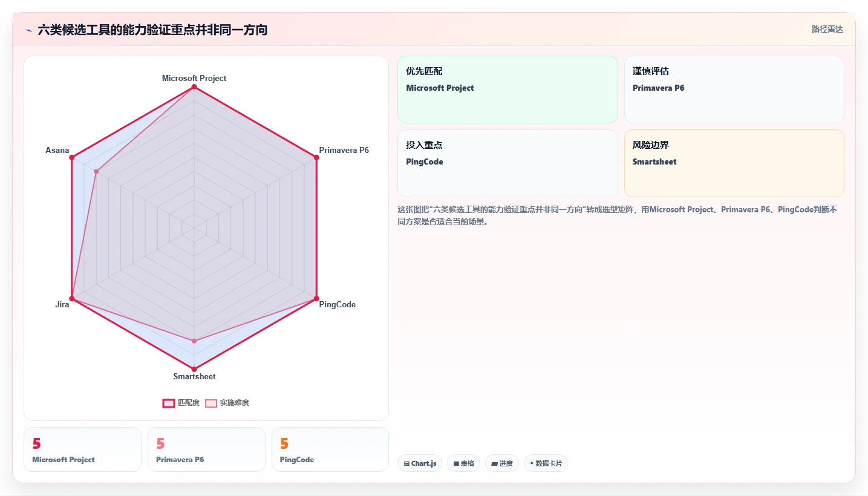
Task: Open the 风险边界 Smartsheet card
Action: click(734, 163)
